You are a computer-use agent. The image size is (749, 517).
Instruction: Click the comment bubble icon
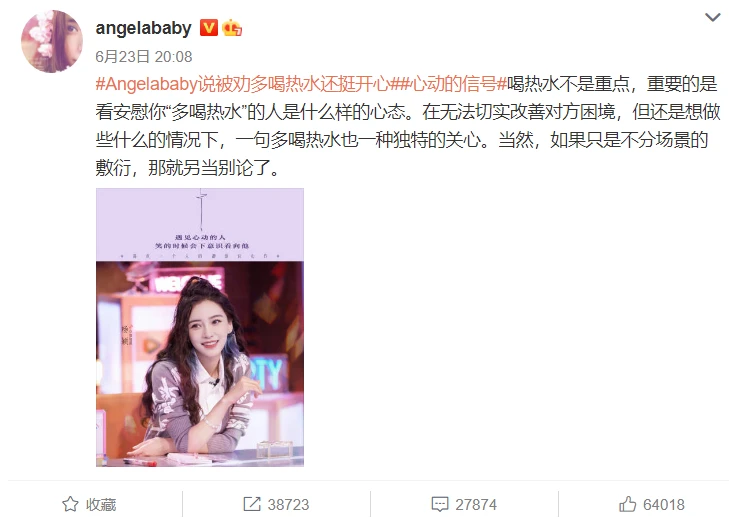[x=439, y=504]
